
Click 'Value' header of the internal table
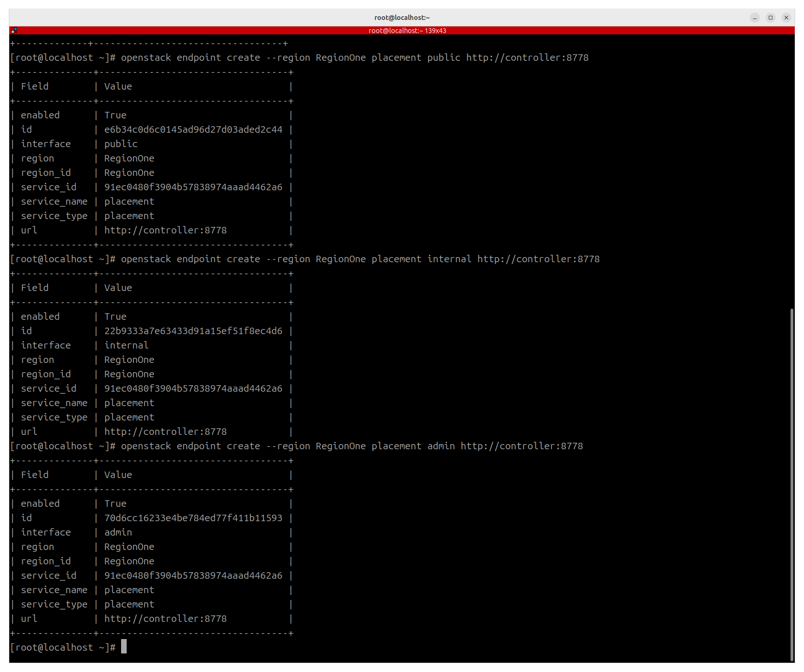pyautogui.click(x=118, y=288)
